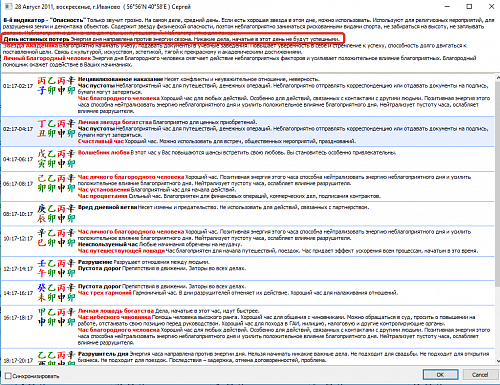Click the scrollbar down arrow of the hours list
This screenshot has height=385, width=500.
click(x=498, y=361)
